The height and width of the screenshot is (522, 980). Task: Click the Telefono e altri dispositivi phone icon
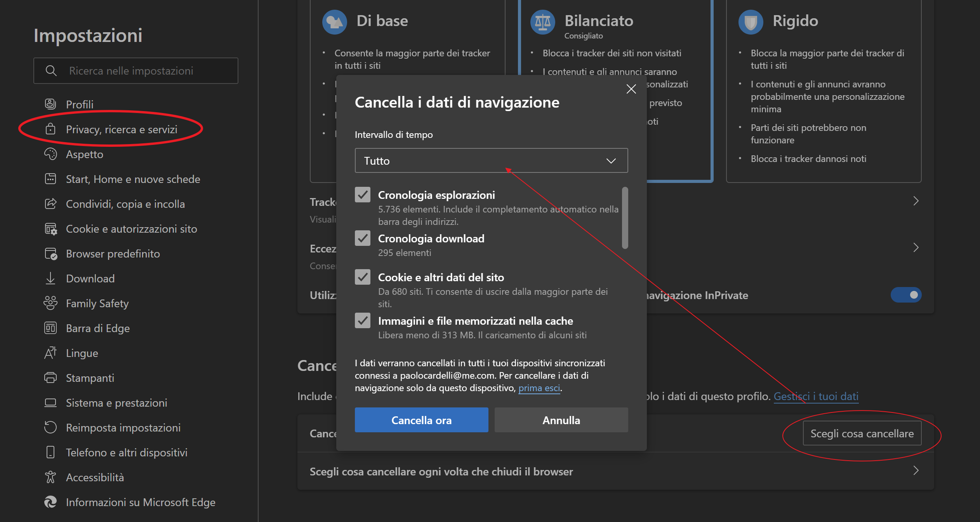click(x=50, y=452)
